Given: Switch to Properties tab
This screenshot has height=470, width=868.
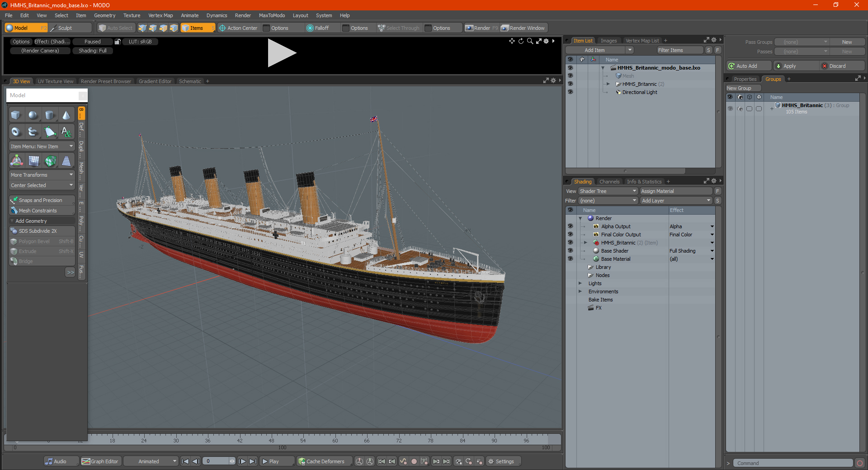Looking at the screenshot, I should (x=745, y=79).
